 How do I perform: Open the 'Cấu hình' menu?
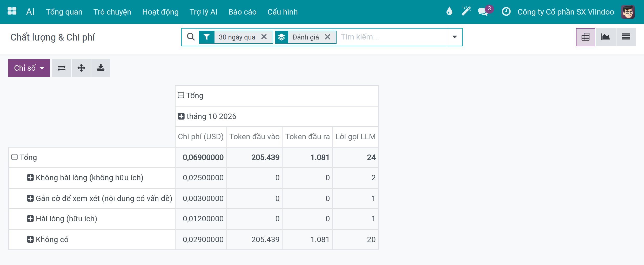click(x=283, y=12)
